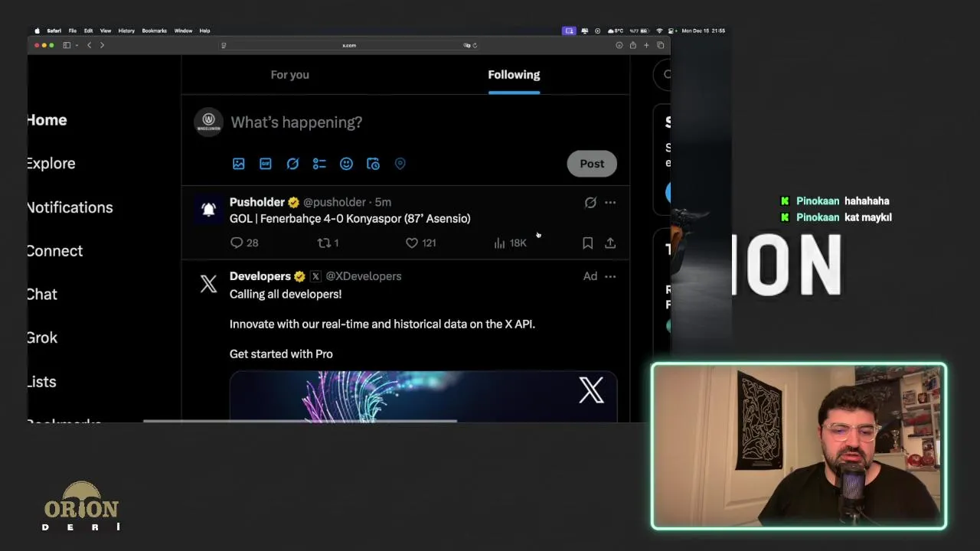Open Chat in the sidebar
Viewport: 980px width, 551px height.
coord(41,295)
